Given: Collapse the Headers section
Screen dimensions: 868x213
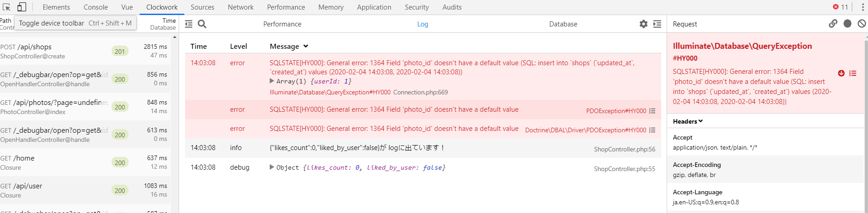Looking at the screenshot, I should coord(688,121).
